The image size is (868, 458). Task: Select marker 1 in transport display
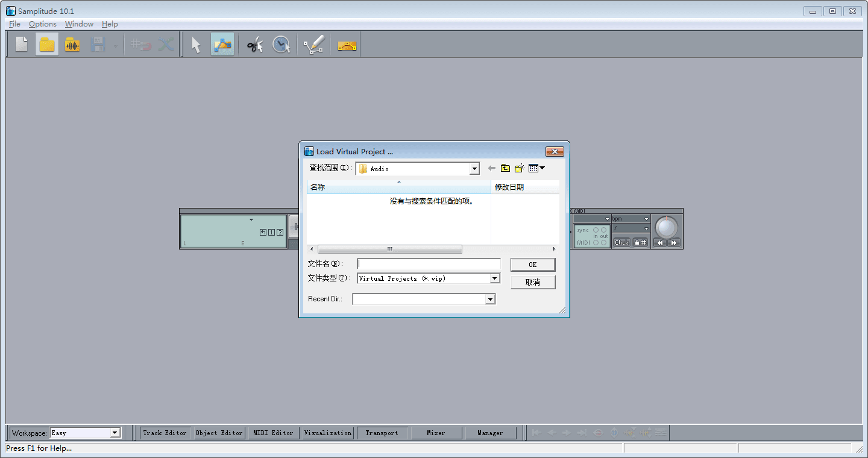click(271, 232)
